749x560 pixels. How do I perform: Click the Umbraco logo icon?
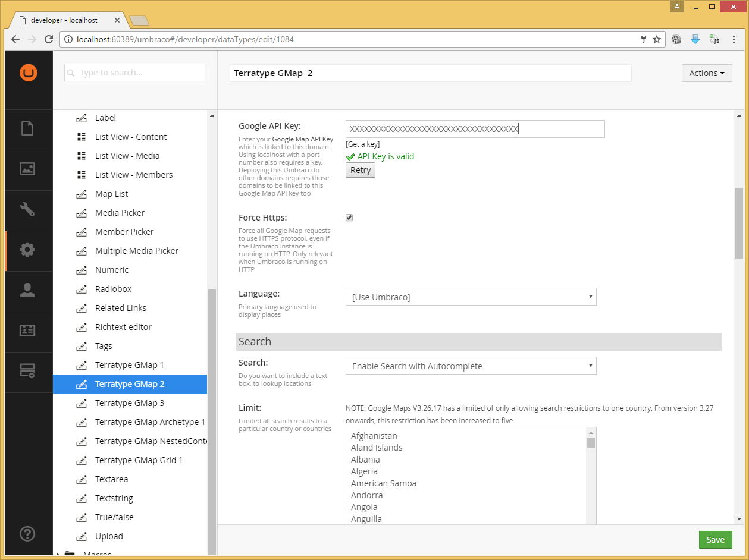click(28, 73)
